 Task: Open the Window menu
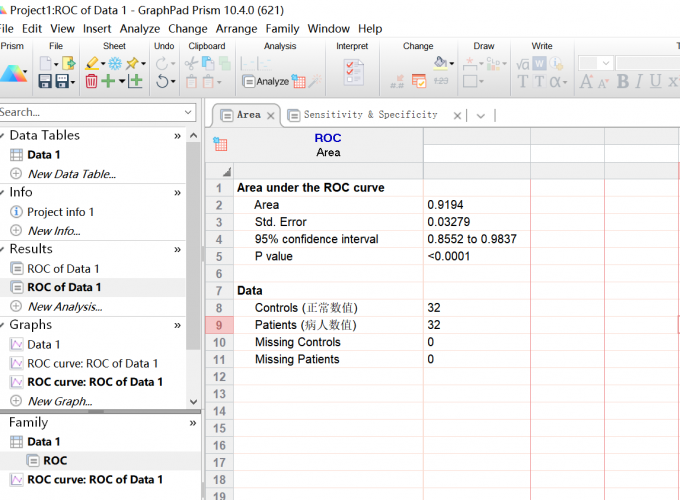329,29
